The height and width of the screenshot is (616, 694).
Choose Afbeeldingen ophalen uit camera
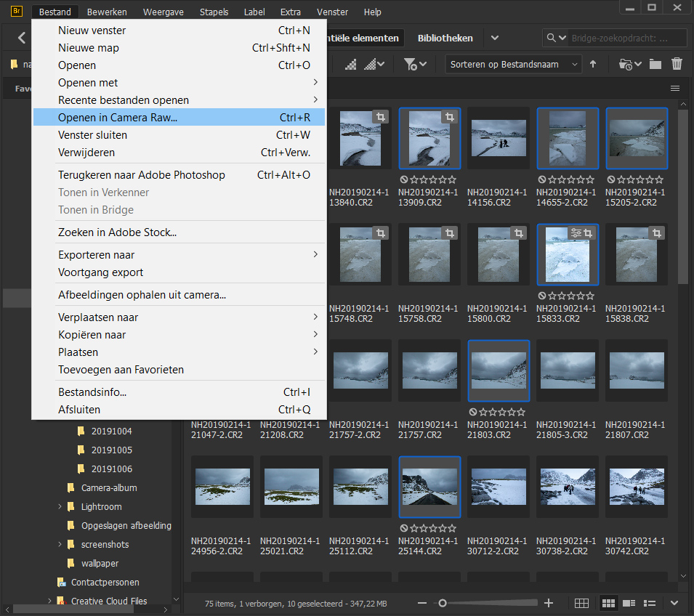click(179, 295)
